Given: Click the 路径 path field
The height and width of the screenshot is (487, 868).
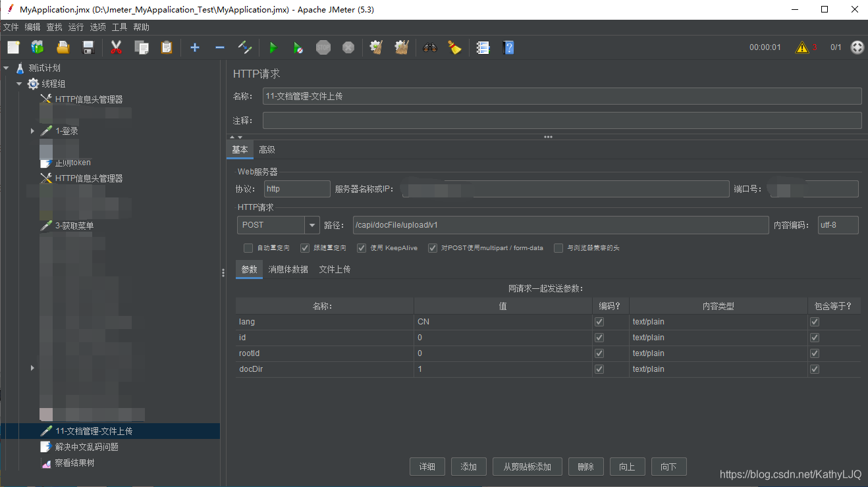Looking at the screenshot, I should [560, 225].
